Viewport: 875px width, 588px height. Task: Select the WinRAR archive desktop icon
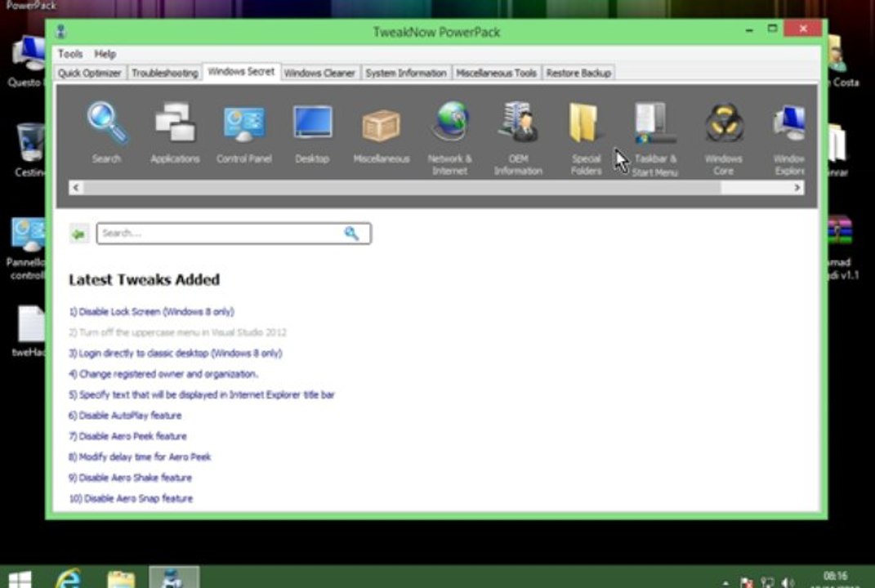840,247
